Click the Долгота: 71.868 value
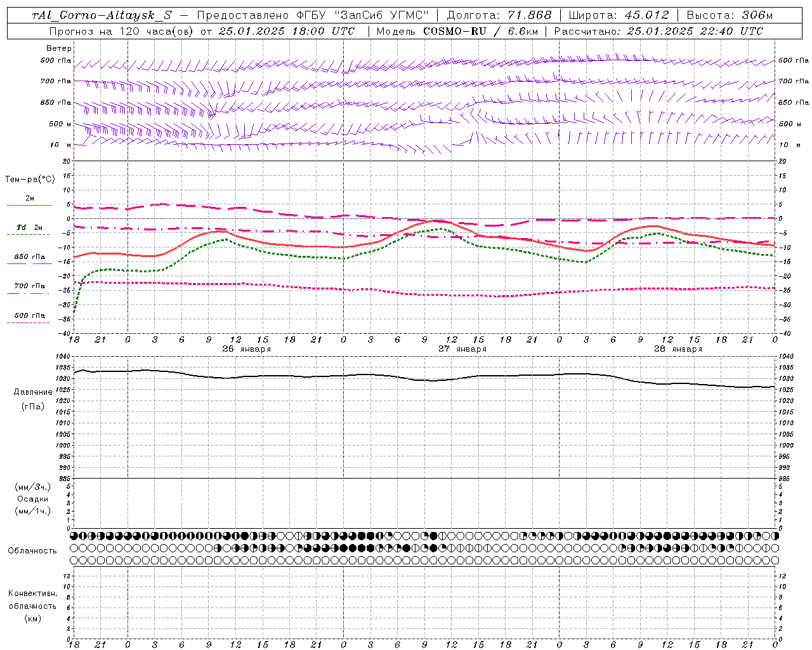 (499, 15)
